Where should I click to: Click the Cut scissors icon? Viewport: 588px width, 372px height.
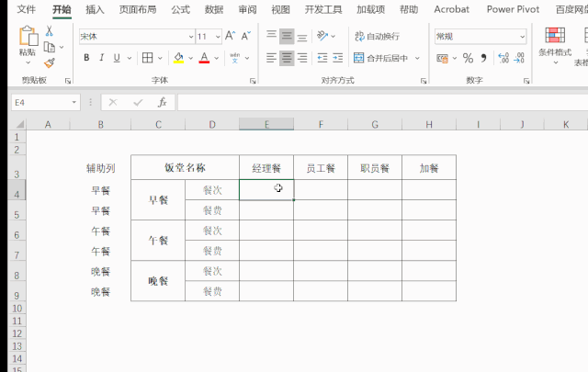tap(49, 31)
